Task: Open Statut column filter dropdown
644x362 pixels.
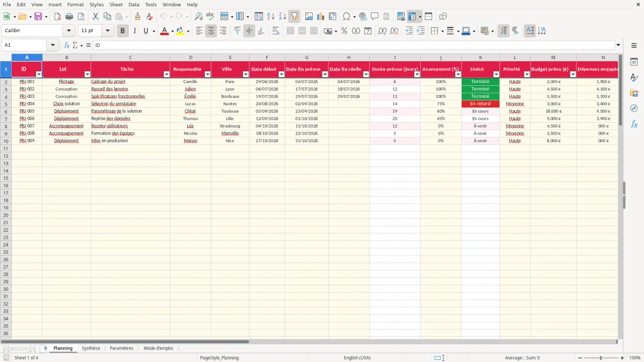Action: (496, 75)
